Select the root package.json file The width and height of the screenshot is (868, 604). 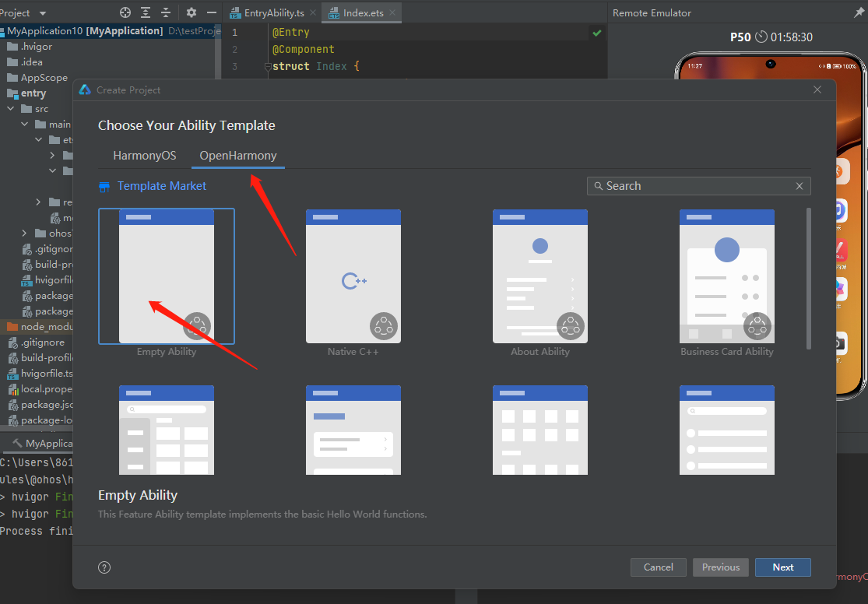point(40,404)
